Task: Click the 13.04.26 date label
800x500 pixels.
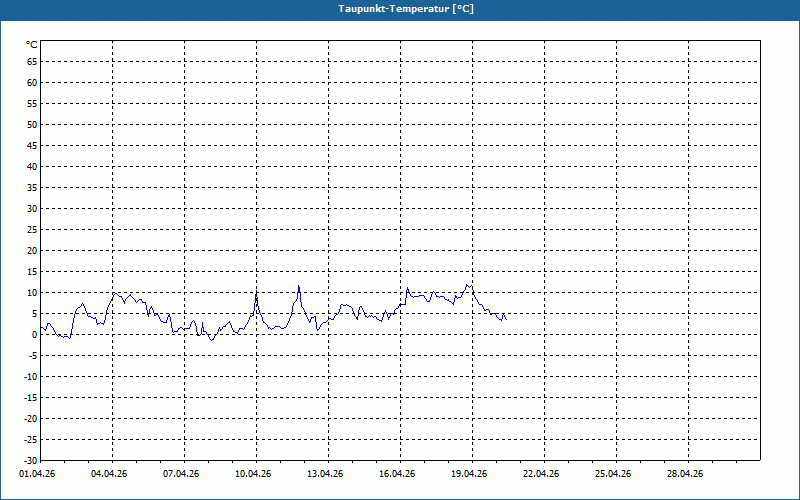Action: (x=325, y=474)
